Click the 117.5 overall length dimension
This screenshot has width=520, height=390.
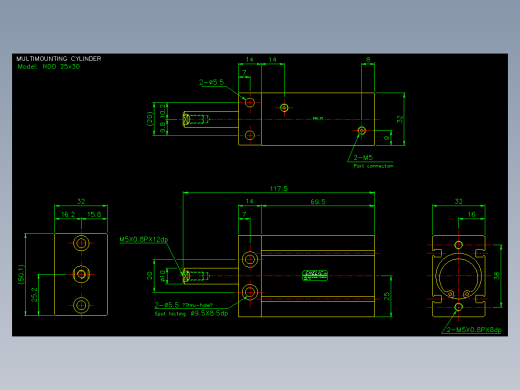[279, 189]
